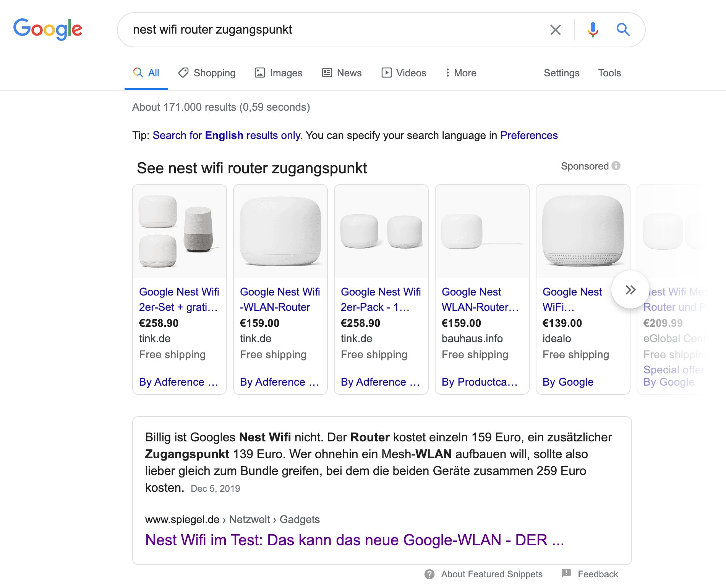Click the Feedback flag icon
The image size is (726, 588).
(566, 573)
